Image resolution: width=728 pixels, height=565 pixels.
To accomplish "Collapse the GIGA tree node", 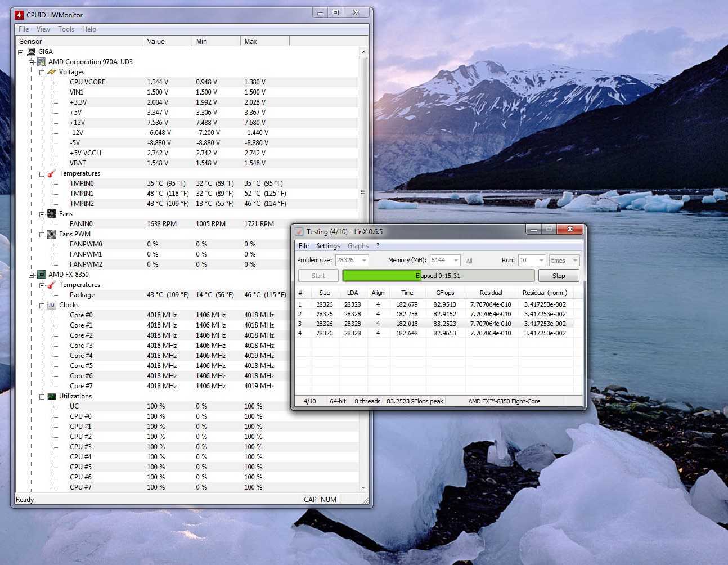I will [x=21, y=52].
